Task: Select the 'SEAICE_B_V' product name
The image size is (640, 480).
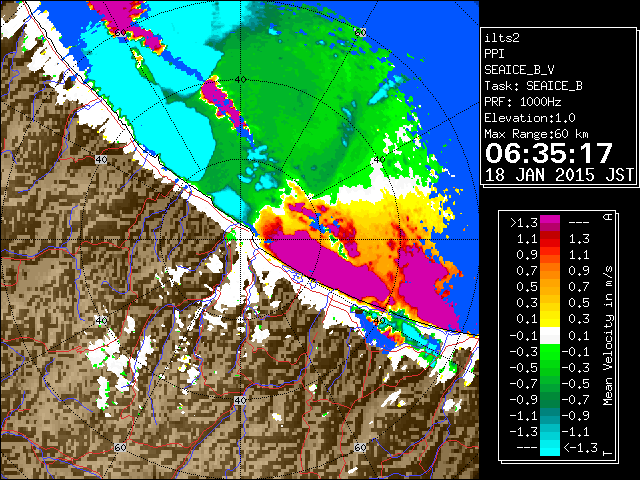Action: coord(519,70)
